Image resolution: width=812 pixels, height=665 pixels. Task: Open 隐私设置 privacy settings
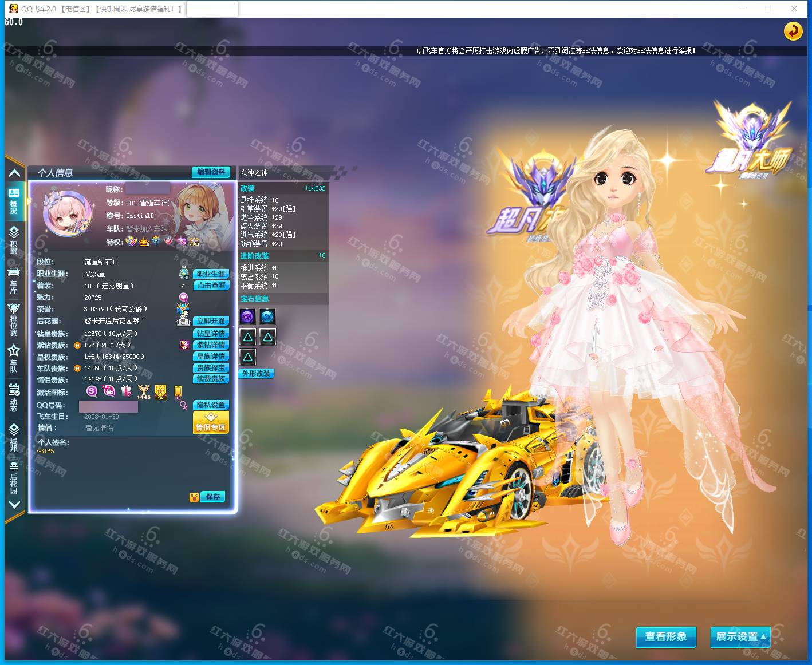point(211,405)
